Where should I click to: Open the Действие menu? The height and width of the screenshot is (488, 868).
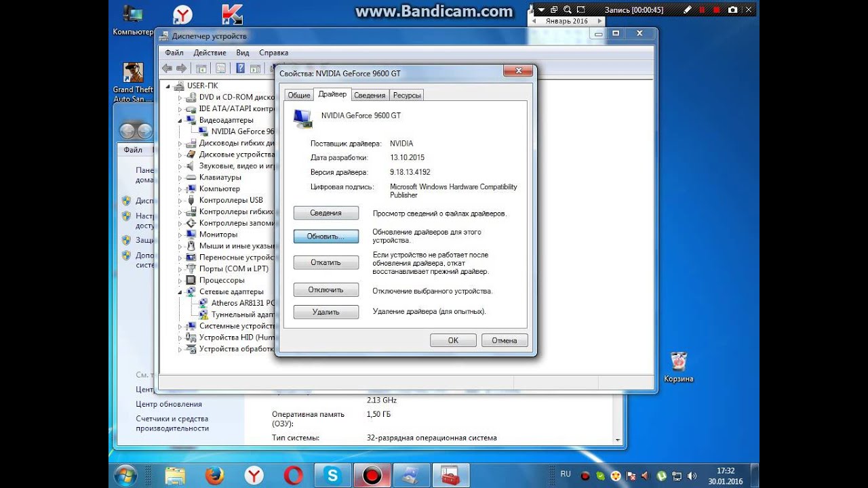click(x=210, y=52)
